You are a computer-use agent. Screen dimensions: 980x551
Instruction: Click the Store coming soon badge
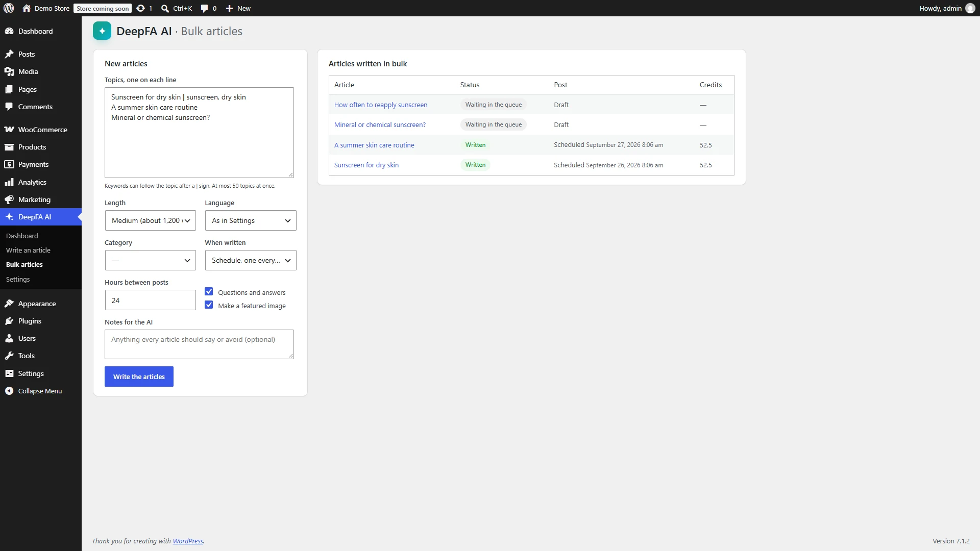point(103,8)
